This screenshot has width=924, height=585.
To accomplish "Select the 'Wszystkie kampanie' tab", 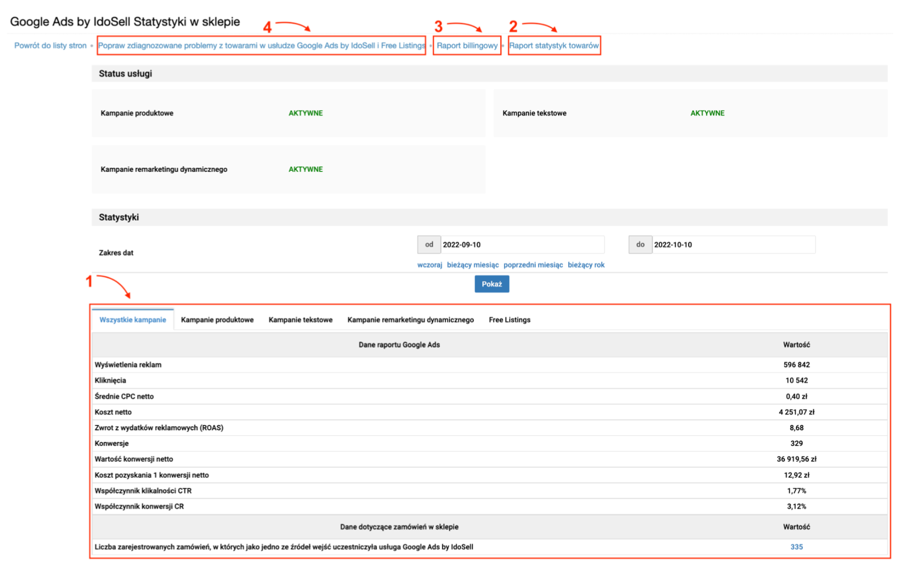I will 133,320.
